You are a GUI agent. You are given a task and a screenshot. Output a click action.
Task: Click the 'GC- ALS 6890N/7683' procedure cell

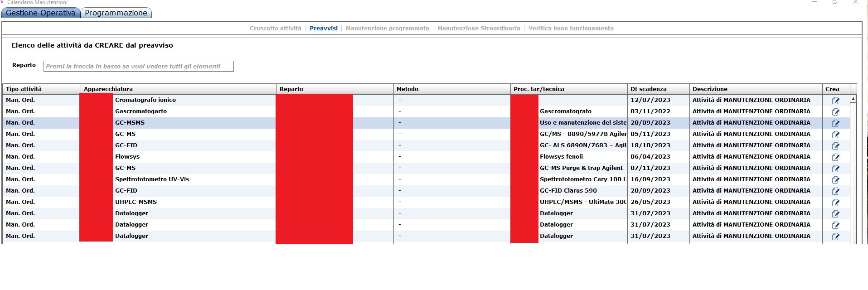pyautogui.click(x=583, y=145)
